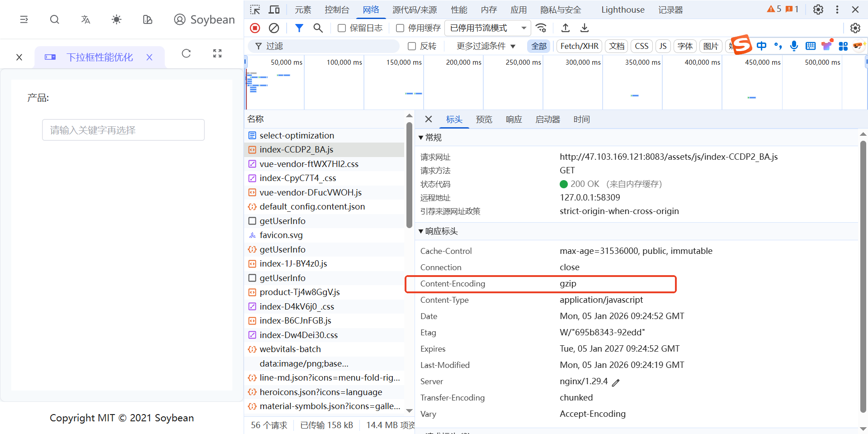The width and height of the screenshot is (868, 434).
Task: Enable the 保留日志 checkbox
Action: [x=342, y=28]
